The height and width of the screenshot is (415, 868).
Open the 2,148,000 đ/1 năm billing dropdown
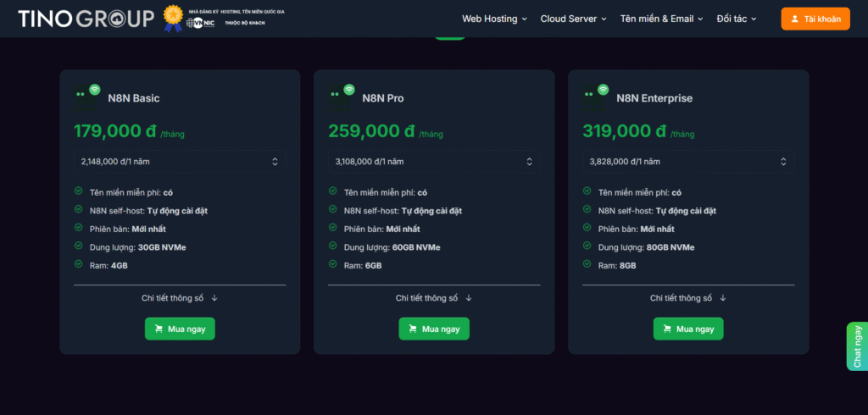point(180,161)
